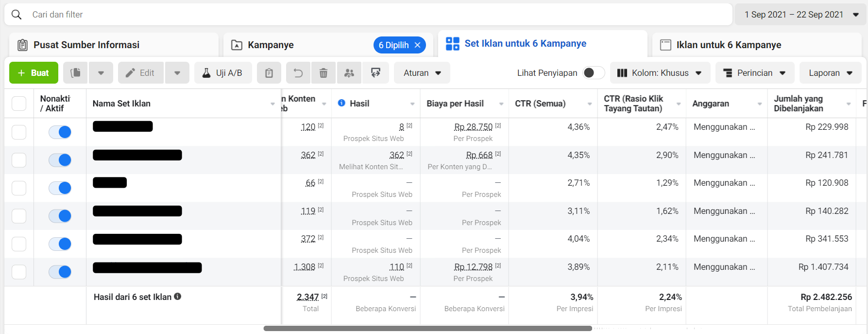Viewport: 868px width, 334px height.
Task: Check the select-all checkbox in table header
Action: point(19,104)
